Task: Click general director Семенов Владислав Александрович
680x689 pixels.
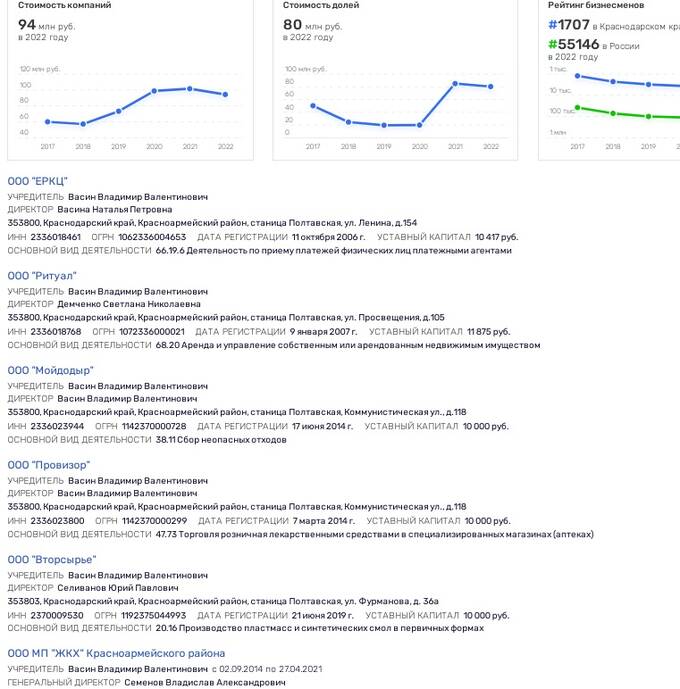Action: pyautogui.click(x=205, y=682)
